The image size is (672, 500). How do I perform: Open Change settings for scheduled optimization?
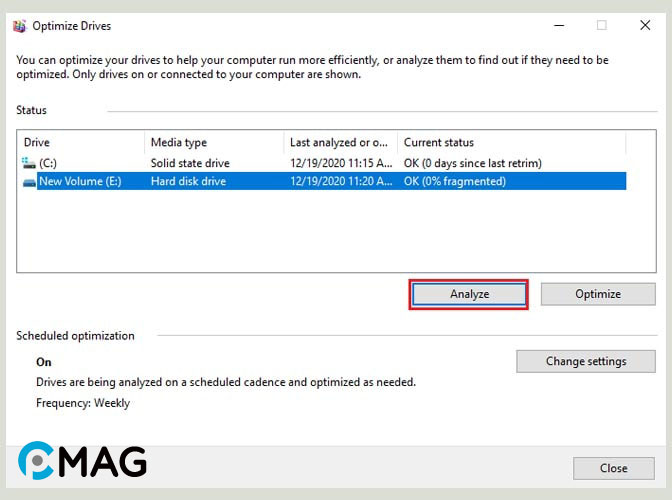click(586, 361)
